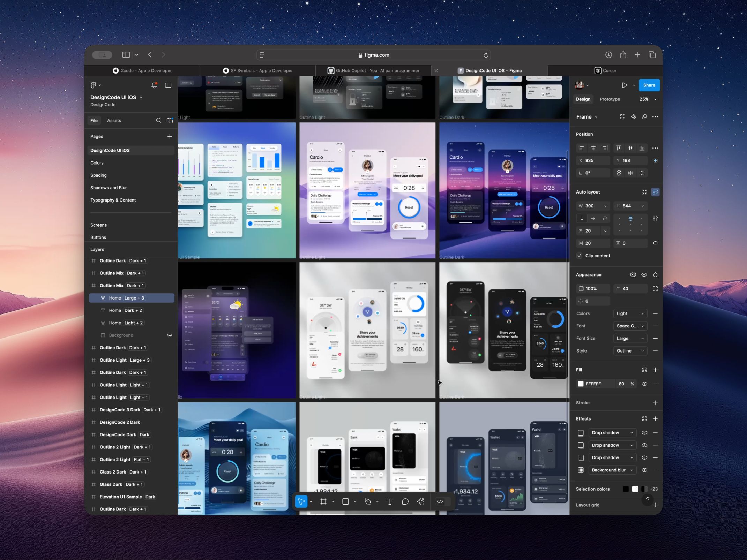The image size is (747, 560).
Task: Click black swatch in Selection colors
Action: pos(626,489)
